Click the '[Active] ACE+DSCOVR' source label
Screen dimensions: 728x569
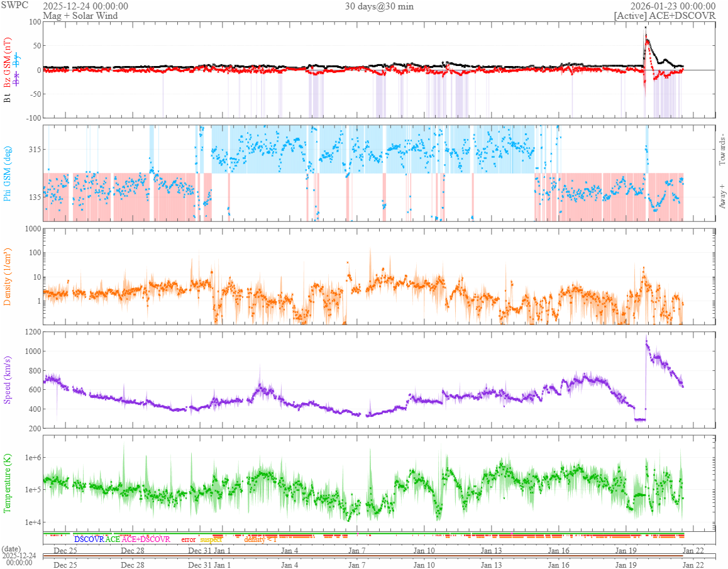pyautogui.click(x=665, y=15)
